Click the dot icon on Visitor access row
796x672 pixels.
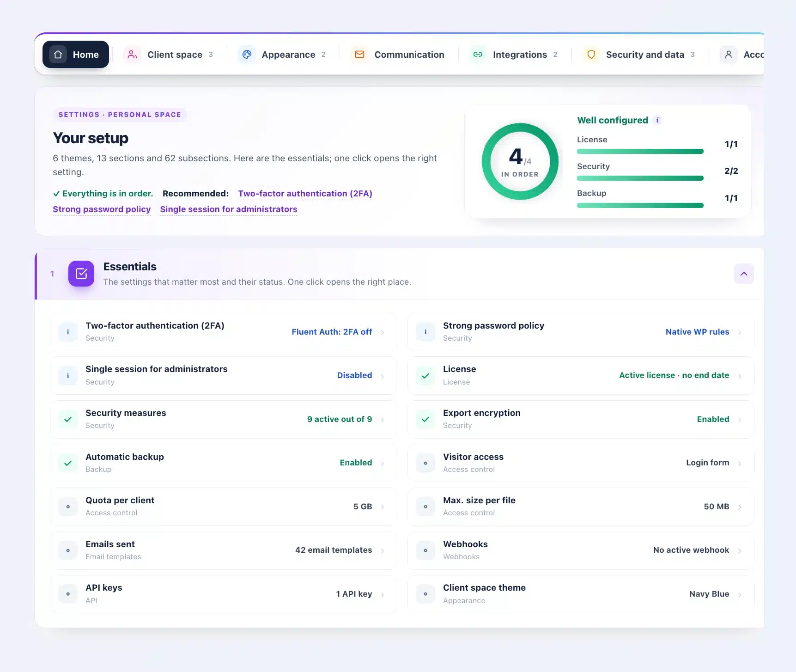(x=425, y=463)
